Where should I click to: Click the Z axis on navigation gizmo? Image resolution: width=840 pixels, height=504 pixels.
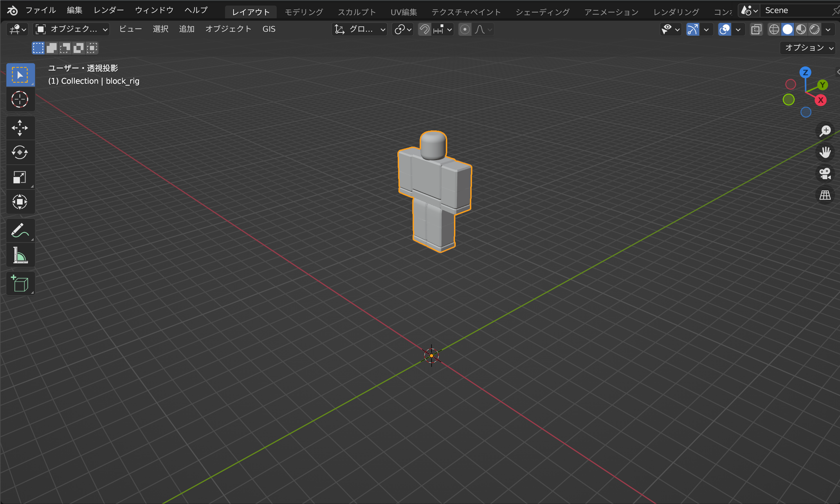click(x=805, y=73)
